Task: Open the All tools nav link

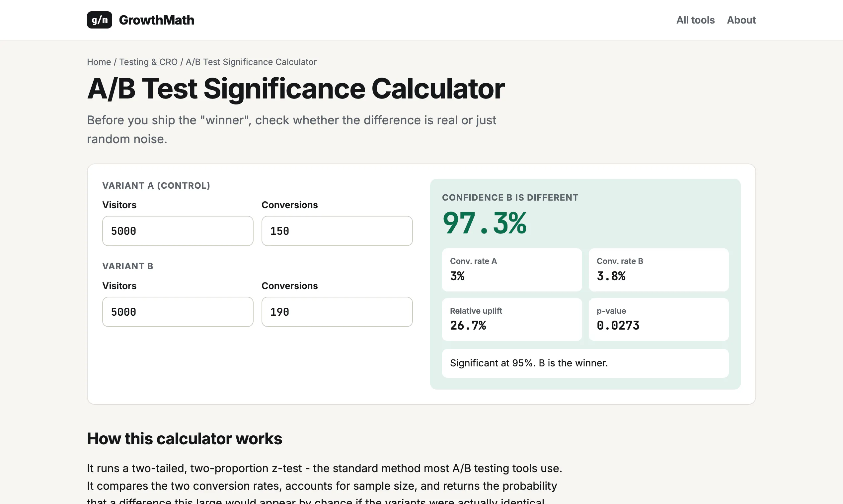Action: pos(696,20)
